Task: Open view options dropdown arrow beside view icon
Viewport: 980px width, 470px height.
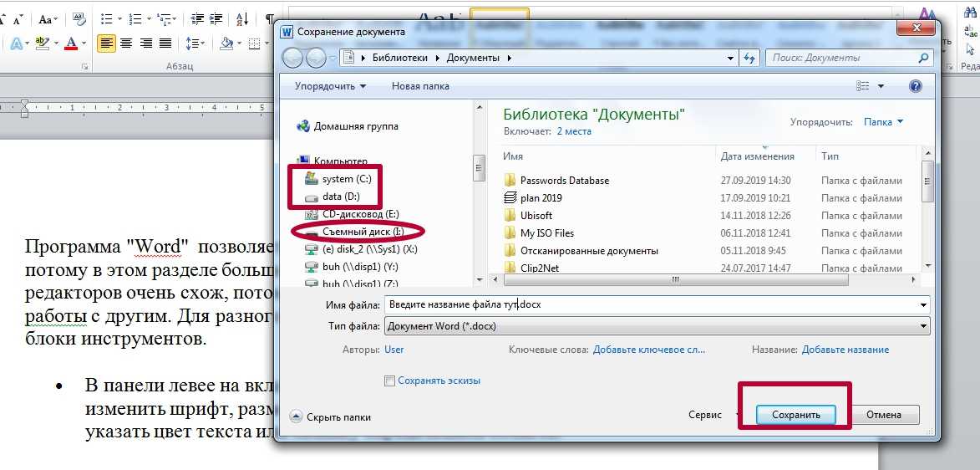Action: pyautogui.click(x=881, y=86)
